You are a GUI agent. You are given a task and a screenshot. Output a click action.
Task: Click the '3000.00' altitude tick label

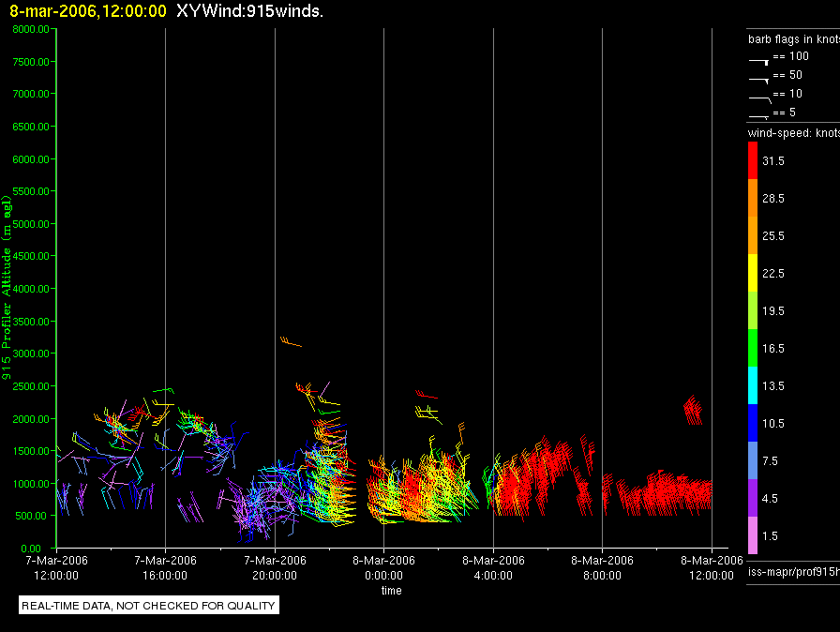click(31, 354)
